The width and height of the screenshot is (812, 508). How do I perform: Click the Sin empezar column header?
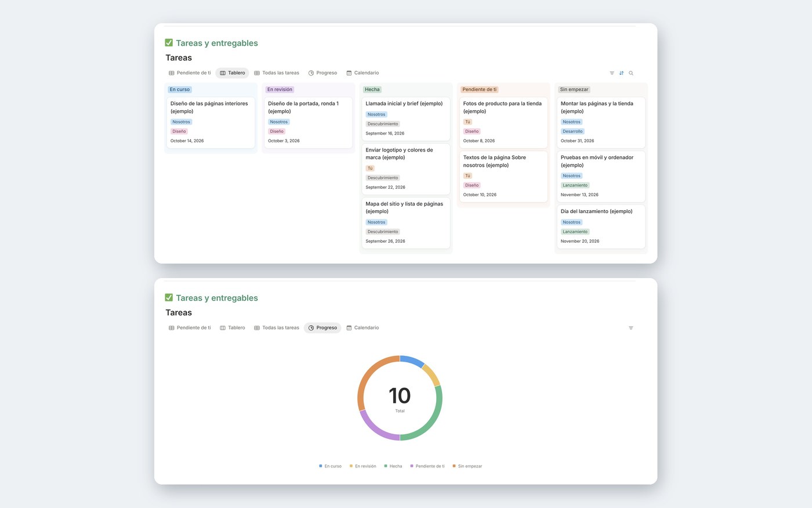574,89
